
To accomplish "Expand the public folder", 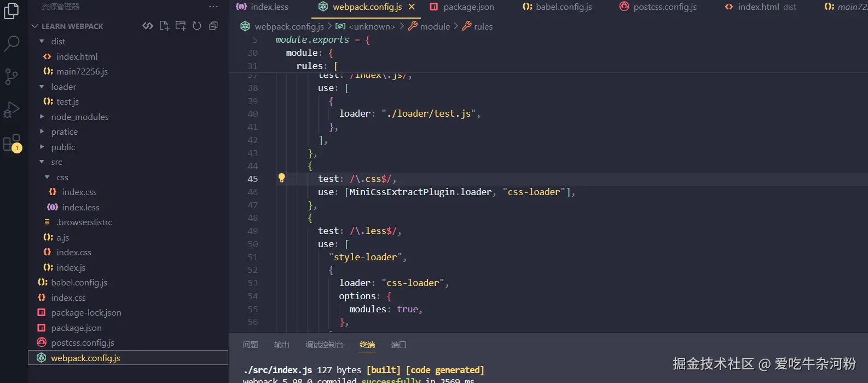I will tap(42, 147).
